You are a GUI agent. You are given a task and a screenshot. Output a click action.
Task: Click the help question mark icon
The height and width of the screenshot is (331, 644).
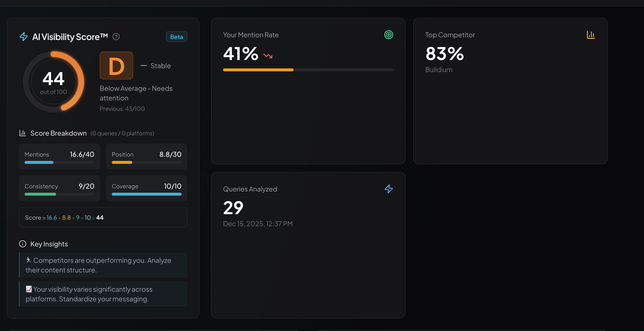tap(116, 37)
